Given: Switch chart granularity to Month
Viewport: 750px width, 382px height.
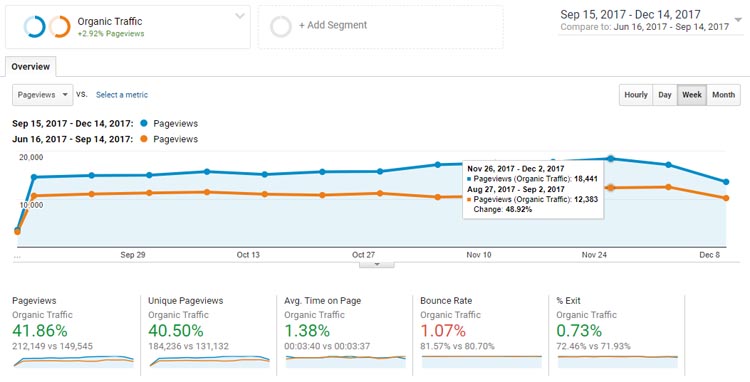Looking at the screenshot, I should click(x=723, y=95).
